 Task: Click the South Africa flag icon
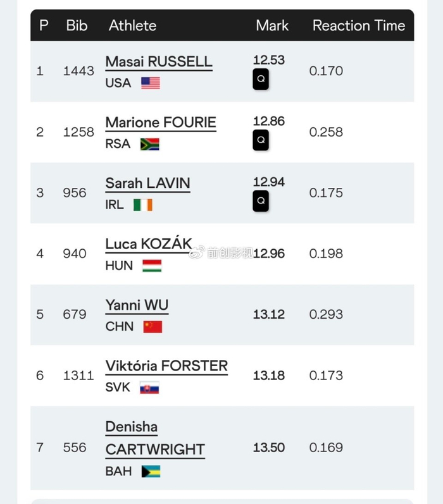coord(150,144)
